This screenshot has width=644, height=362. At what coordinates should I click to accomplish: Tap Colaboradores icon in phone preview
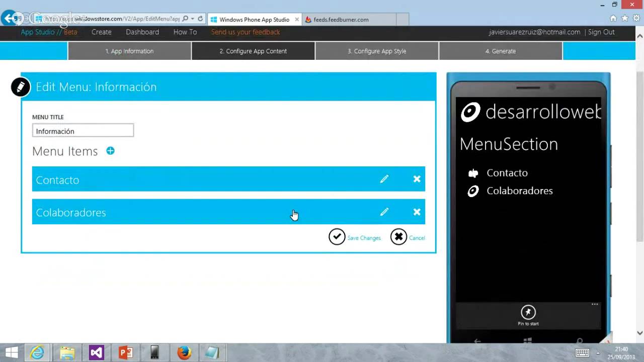[x=473, y=191]
